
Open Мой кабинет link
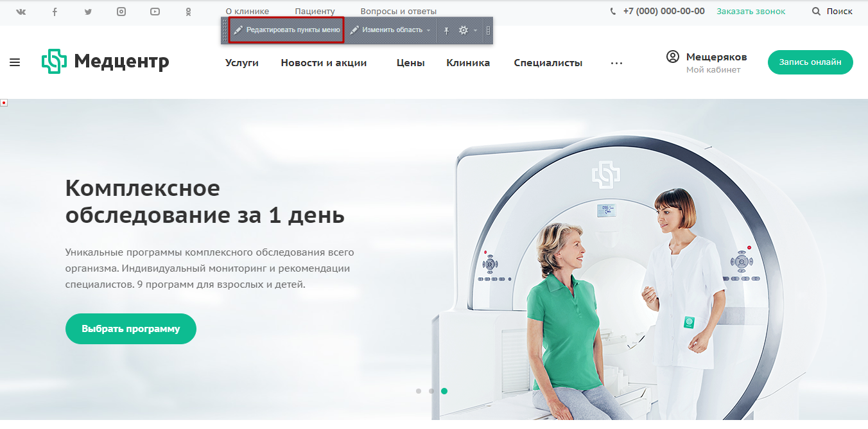pyautogui.click(x=713, y=69)
